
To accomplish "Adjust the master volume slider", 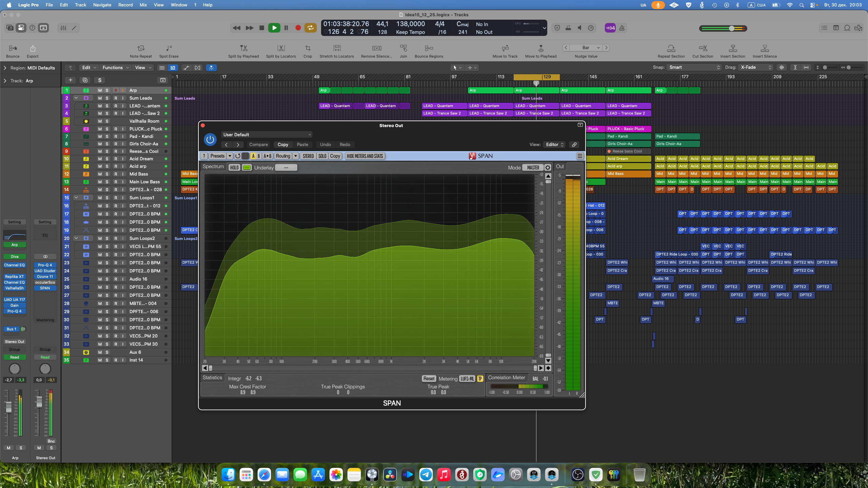I will pyautogui.click(x=732, y=28).
